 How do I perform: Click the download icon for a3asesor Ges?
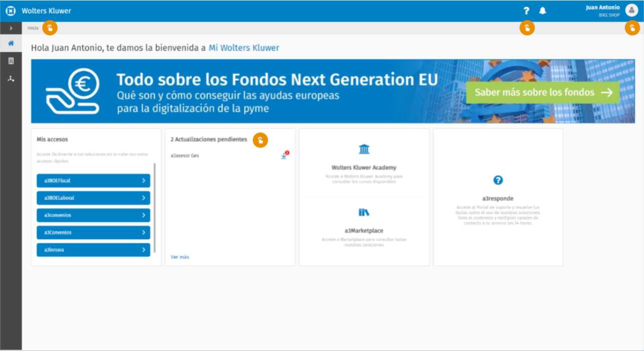coord(284,155)
